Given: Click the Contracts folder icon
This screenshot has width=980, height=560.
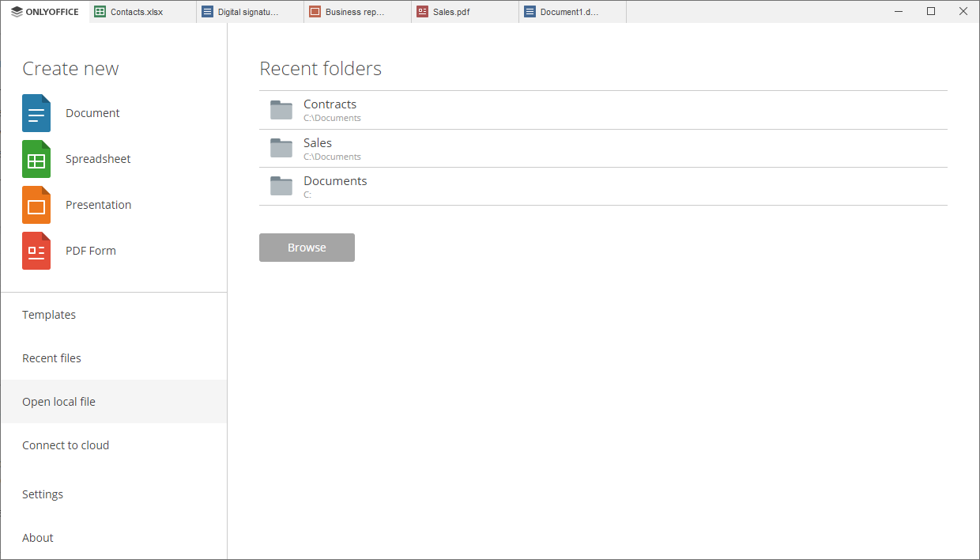Looking at the screenshot, I should 281,110.
